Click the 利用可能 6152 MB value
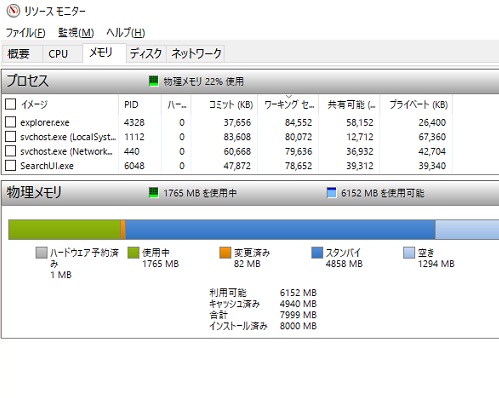The width and height of the screenshot is (499, 398). point(298,293)
